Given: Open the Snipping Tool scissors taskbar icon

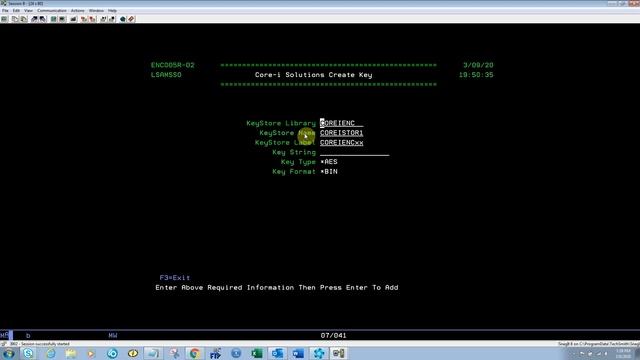Looking at the screenshot, I should (175, 353).
